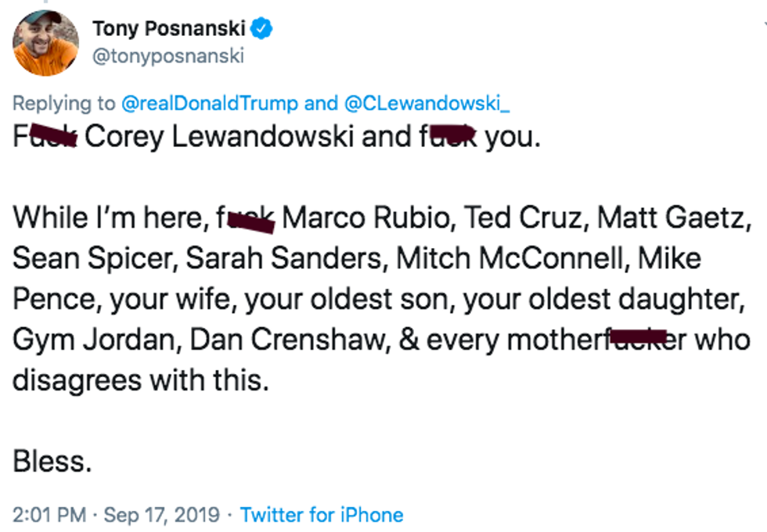Click the 'disagrees with this.' text line
Viewport: 767px width, 532px height.
pos(140,381)
